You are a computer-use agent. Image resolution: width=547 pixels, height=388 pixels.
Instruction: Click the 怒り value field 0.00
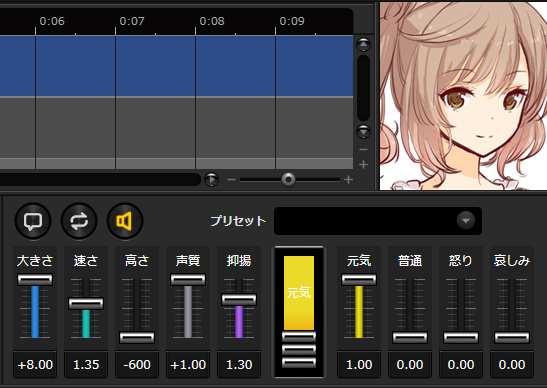pos(461,364)
